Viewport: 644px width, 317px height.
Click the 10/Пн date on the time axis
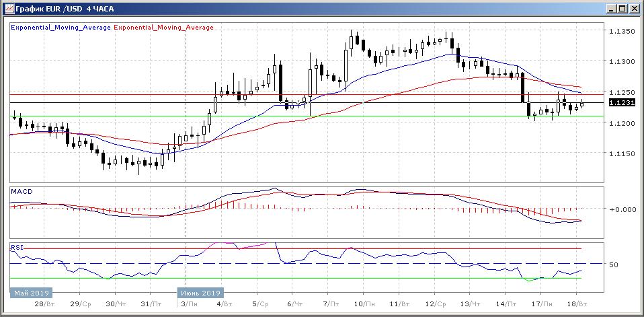(364, 305)
